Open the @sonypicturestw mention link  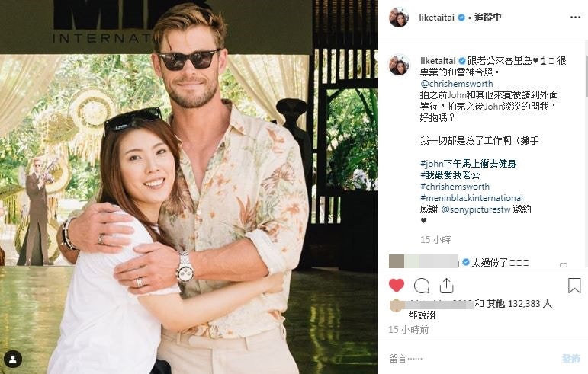click(x=476, y=209)
